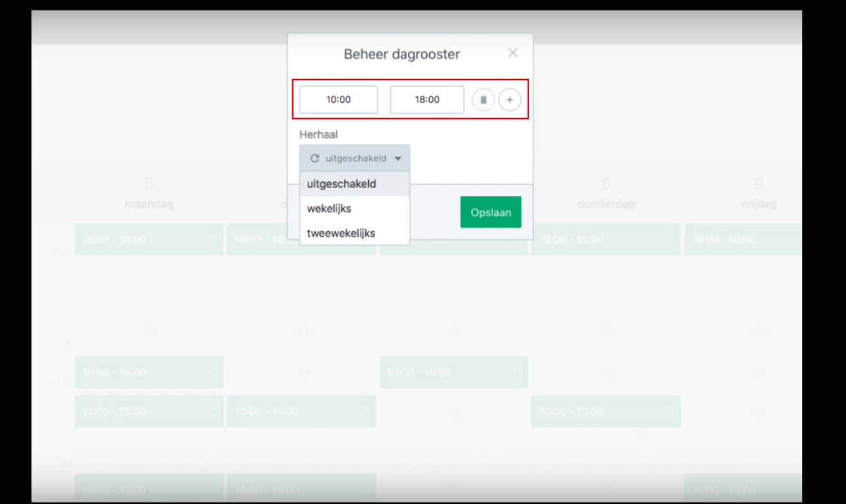Open Tuesday's 10:00 - 13:00 shift block

[x=301, y=488]
